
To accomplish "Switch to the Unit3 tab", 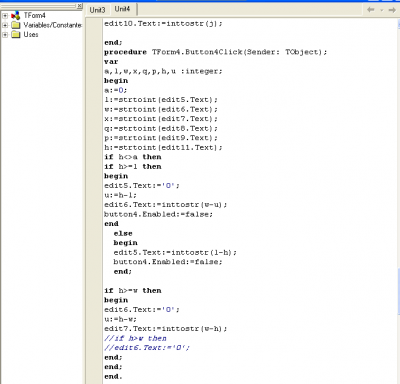I will pyautogui.click(x=97, y=10).
